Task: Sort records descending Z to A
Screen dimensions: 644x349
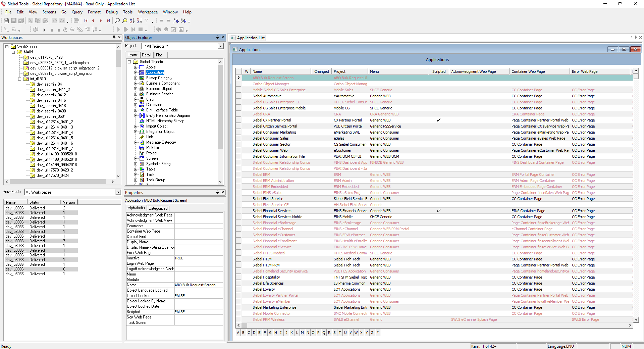Action: pyautogui.click(x=139, y=21)
